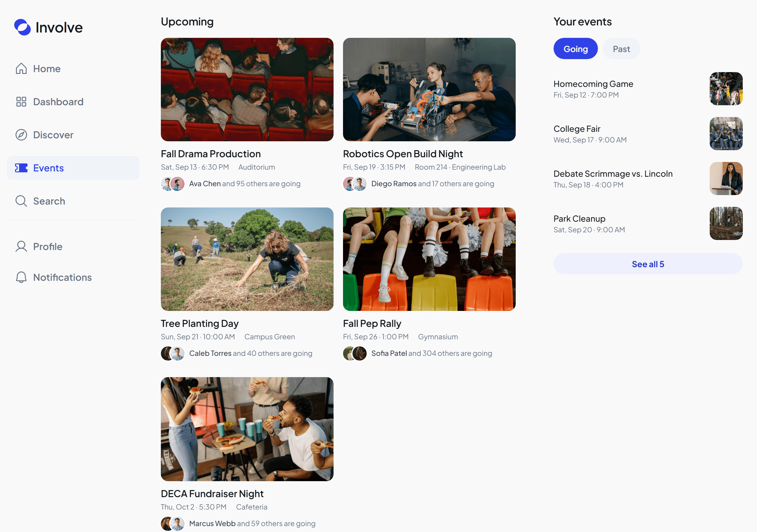
Task: Click the Tree Planting Day photo
Action: coord(247,259)
